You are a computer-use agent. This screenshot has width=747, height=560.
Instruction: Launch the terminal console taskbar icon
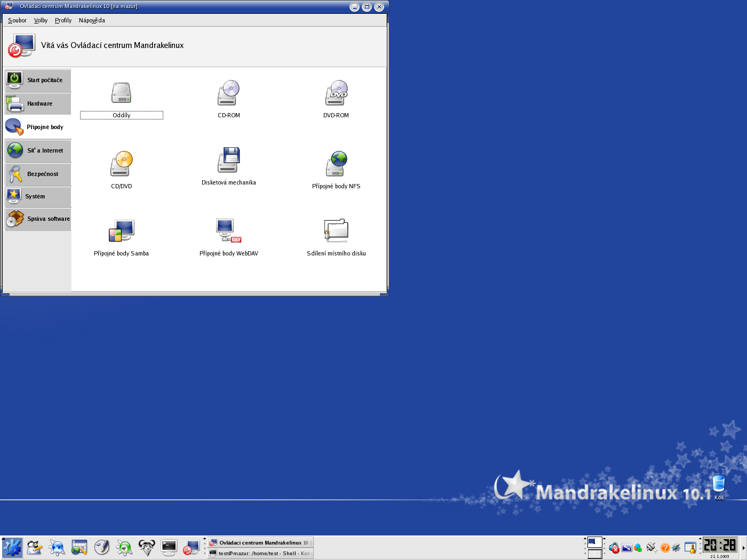169,548
